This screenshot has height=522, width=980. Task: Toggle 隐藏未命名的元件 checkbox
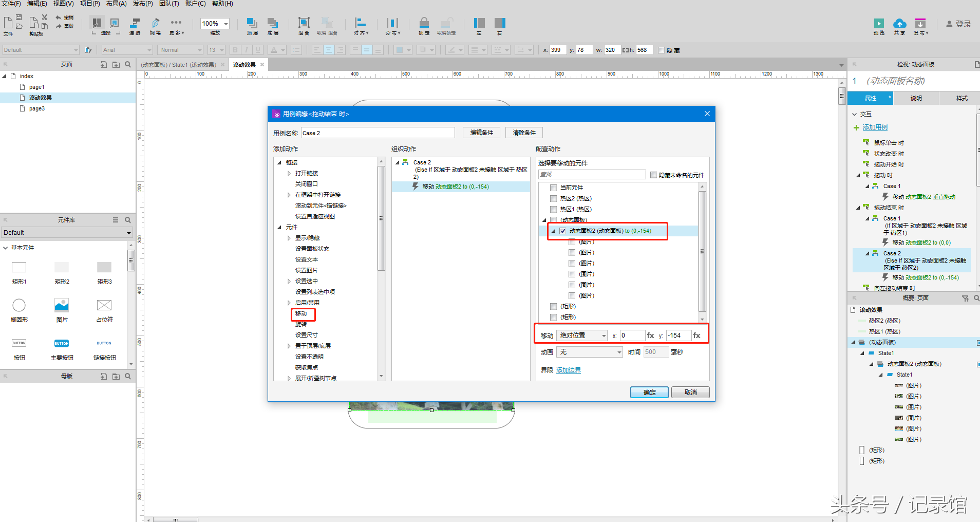click(x=653, y=175)
